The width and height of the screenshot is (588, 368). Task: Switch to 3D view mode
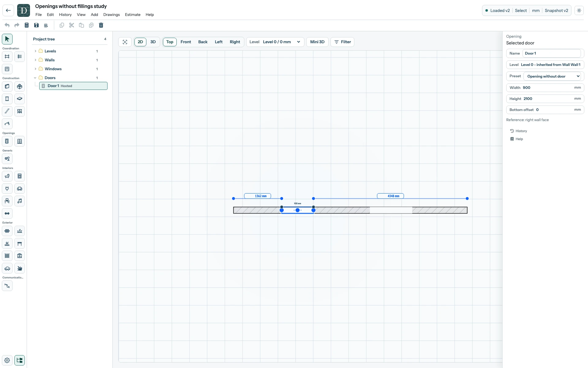(x=153, y=42)
